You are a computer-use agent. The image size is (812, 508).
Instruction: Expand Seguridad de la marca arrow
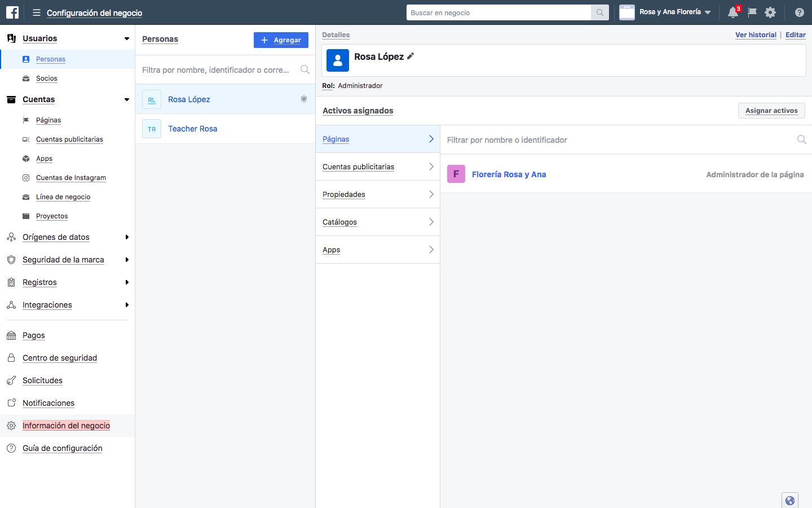coord(127,260)
